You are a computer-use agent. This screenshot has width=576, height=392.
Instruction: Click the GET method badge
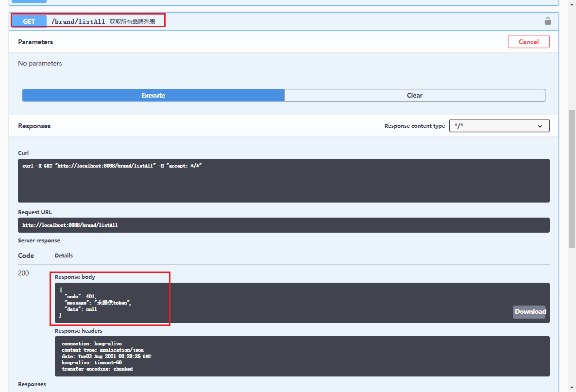coord(29,21)
